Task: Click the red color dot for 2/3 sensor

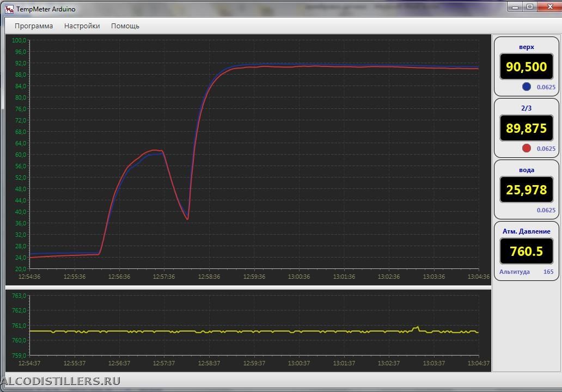Action: click(526, 148)
